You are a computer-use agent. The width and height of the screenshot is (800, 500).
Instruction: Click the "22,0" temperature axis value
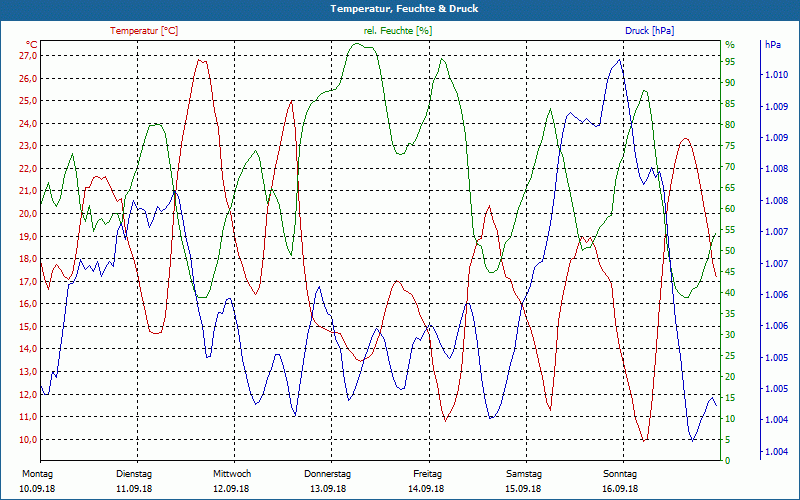[28, 169]
